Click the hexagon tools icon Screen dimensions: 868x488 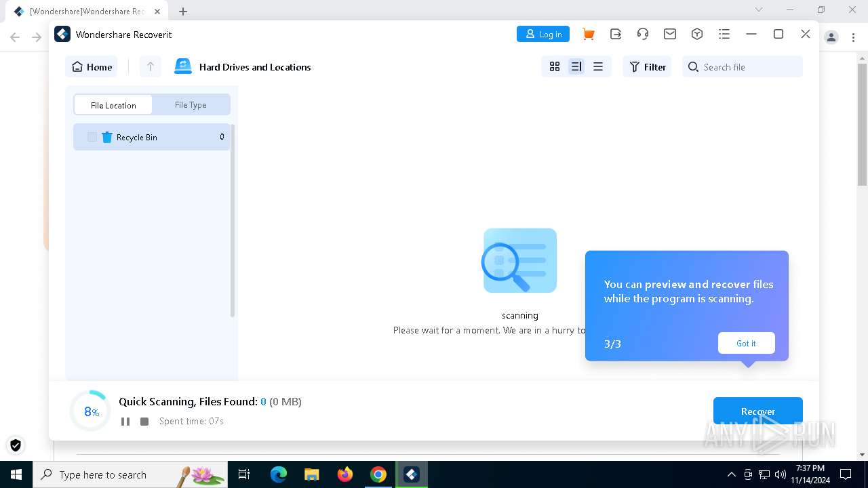(697, 34)
